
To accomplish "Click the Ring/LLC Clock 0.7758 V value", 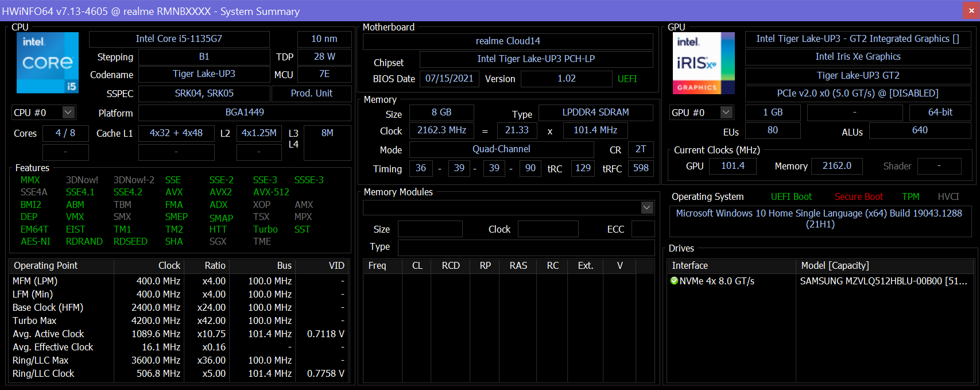I will pos(326,374).
